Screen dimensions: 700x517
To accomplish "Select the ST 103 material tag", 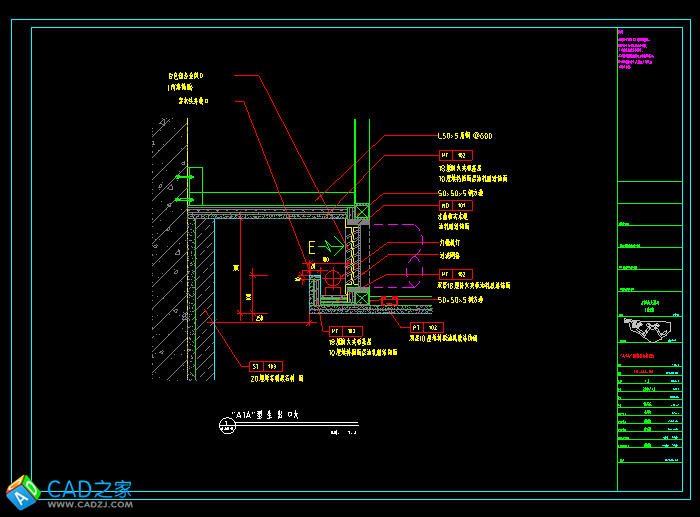I will pos(266,367).
